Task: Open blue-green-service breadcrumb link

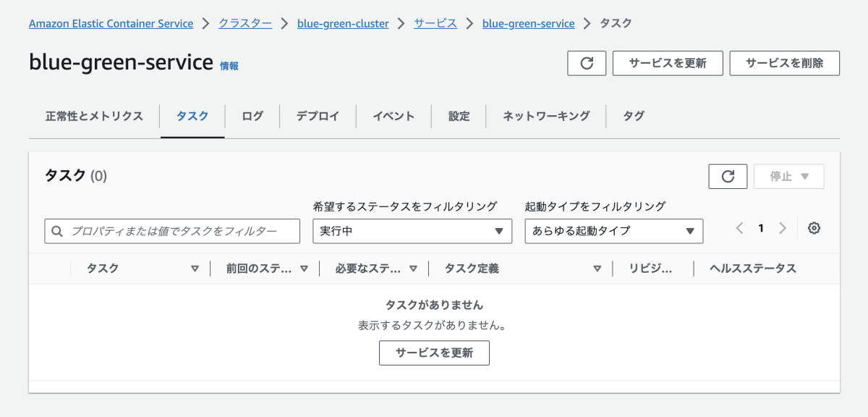Action: 528,24
